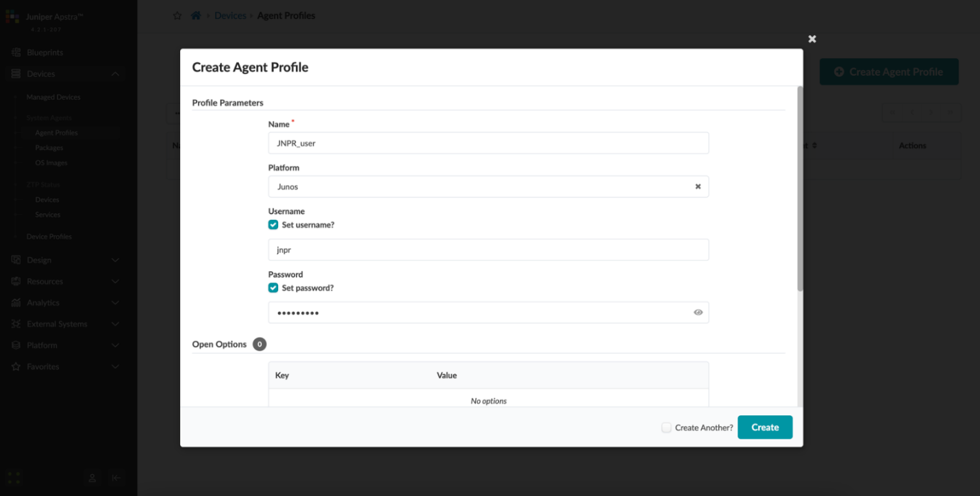
Task: Open OS Images in the sidebar
Action: coord(51,163)
